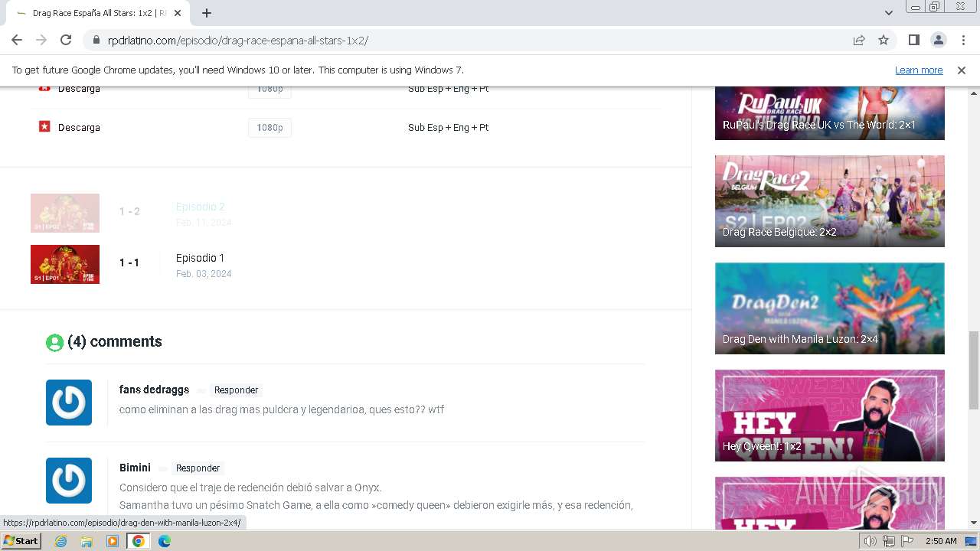Image resolution: width=980 pixels, height=551 pixels.
Task: Open the Action Center flag icon
Action: (x=907, y=541)
